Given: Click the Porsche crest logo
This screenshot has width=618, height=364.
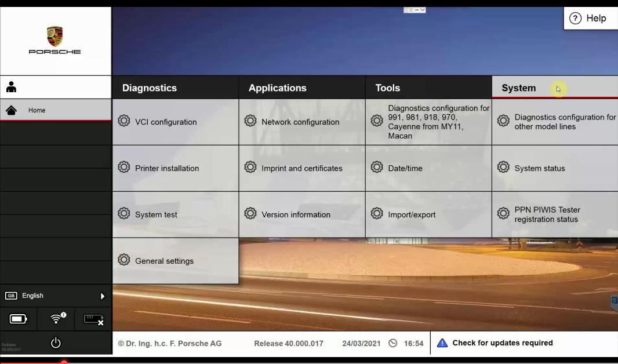Looking at the screenshot, I should (x=55, y=37).
